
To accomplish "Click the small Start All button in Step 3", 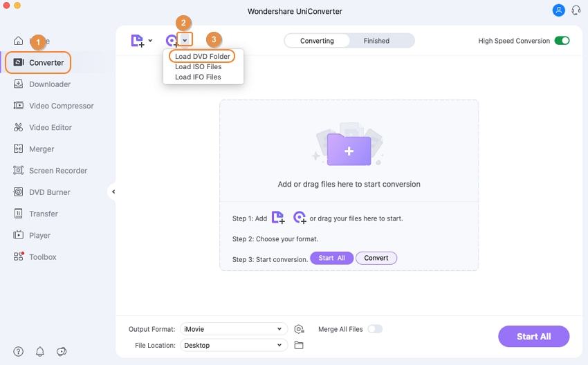I will 331,258.
